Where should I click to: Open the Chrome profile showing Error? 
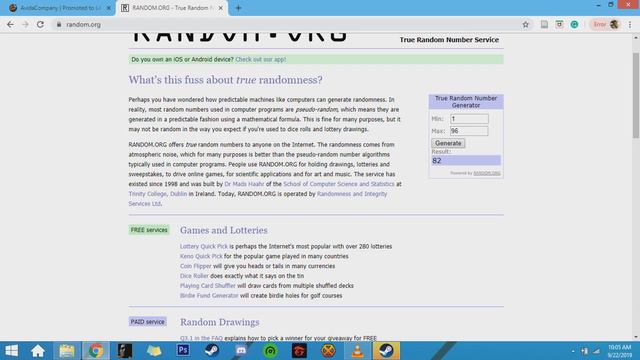click(605, 24)
